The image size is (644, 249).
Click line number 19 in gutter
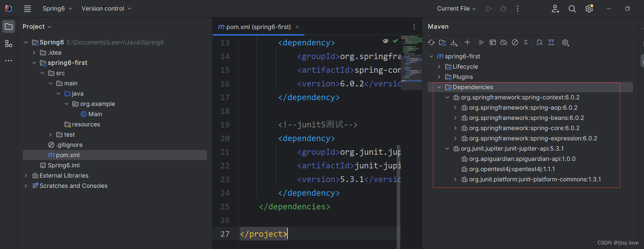click(225, 125)
